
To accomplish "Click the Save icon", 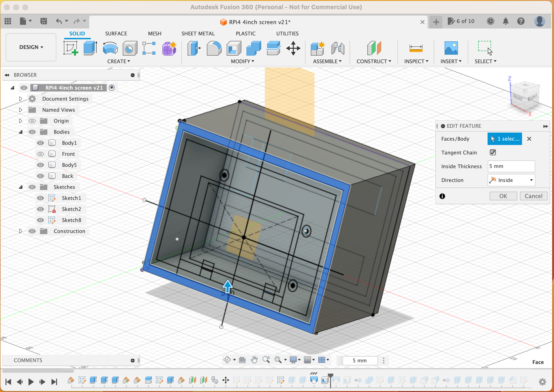I will pyautogui.click(x=43, y=21).
